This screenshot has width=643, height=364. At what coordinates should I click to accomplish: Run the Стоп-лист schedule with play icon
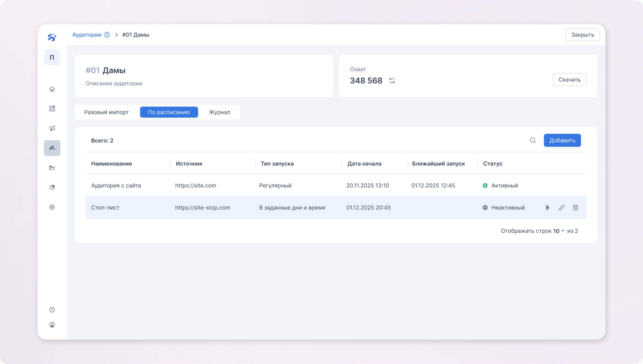[548, 208]
